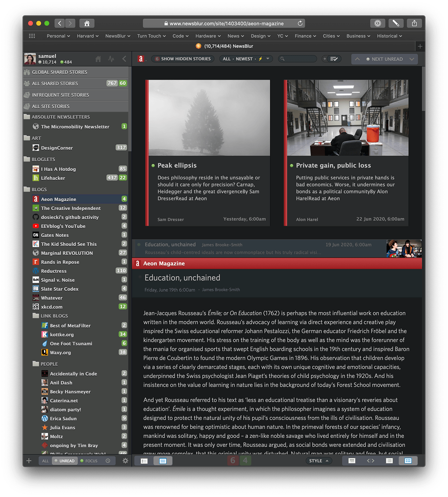Select the activity/statistics icon next to home
448x497 pixels.
point(111,59)
